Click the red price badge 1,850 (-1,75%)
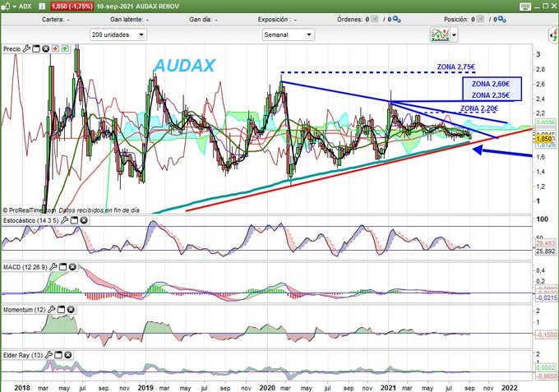Image resolution: width=559 pixels, height=392 pixels. [72, 7]
